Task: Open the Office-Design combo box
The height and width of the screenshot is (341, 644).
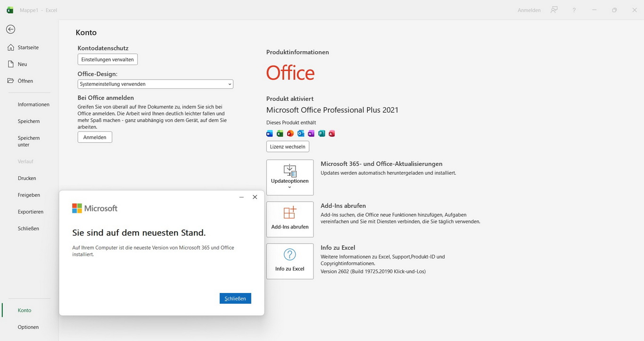Action: (x=155, y=84)
